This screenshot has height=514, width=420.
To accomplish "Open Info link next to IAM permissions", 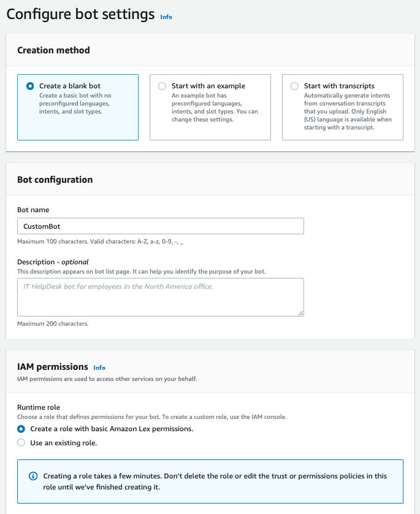I will 99,368.
